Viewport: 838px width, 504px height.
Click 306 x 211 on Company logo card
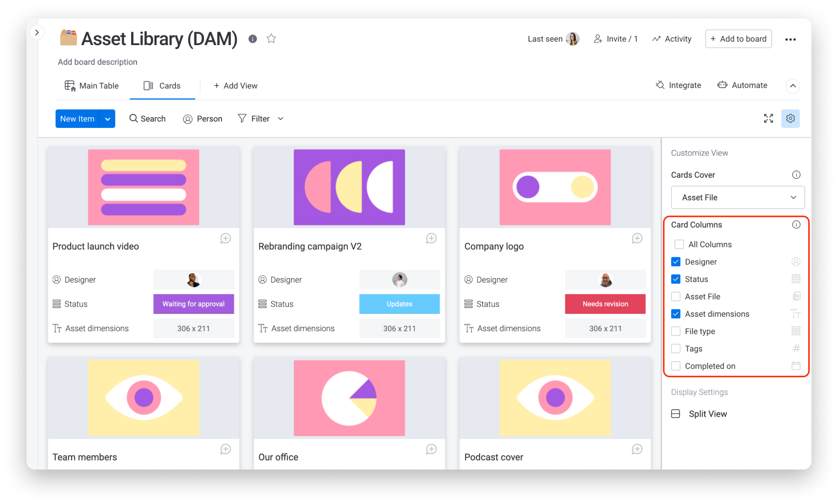605,328
